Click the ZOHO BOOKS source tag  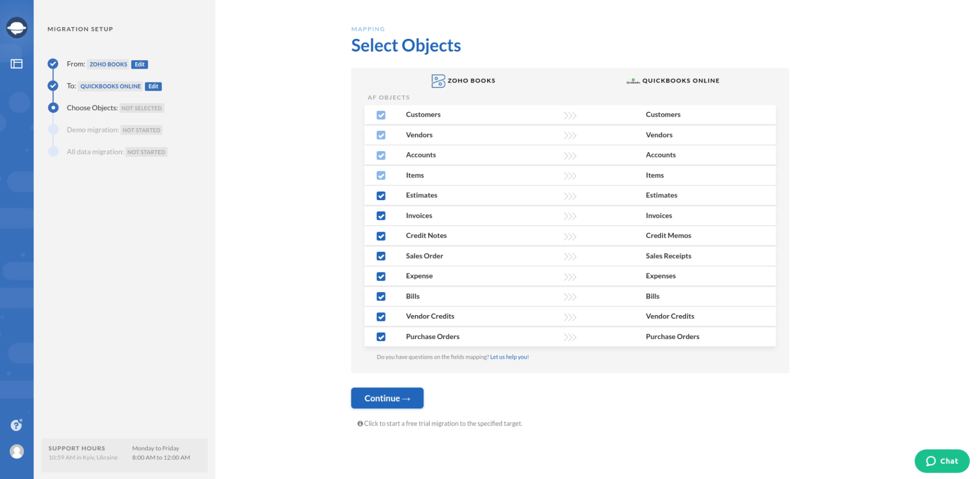[x=108, y=64]
